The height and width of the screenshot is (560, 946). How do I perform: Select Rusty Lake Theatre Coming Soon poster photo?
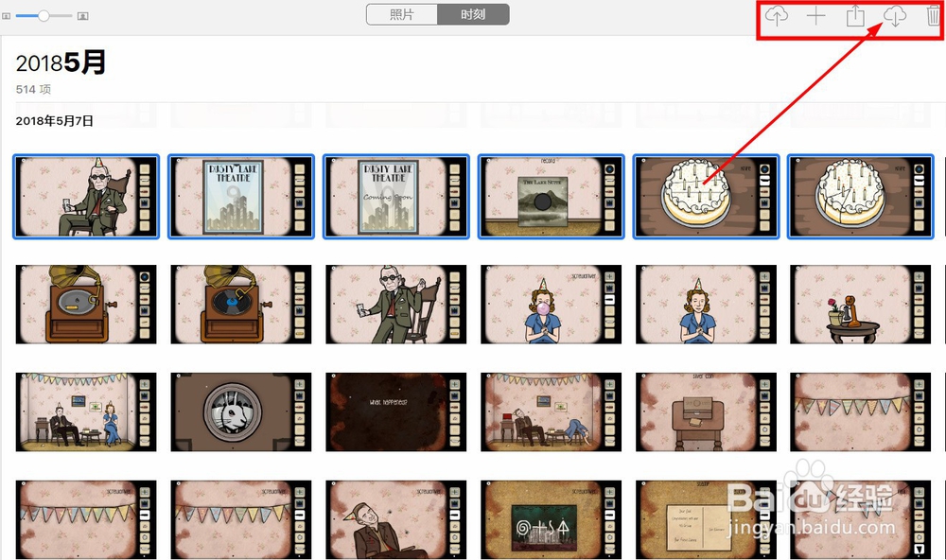coord(395,197)
